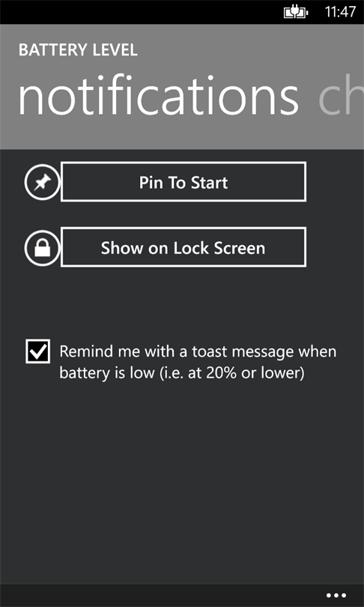Click the Pin To Start button
The height and width of the screenshot is (607, 364).
(183, 182)
